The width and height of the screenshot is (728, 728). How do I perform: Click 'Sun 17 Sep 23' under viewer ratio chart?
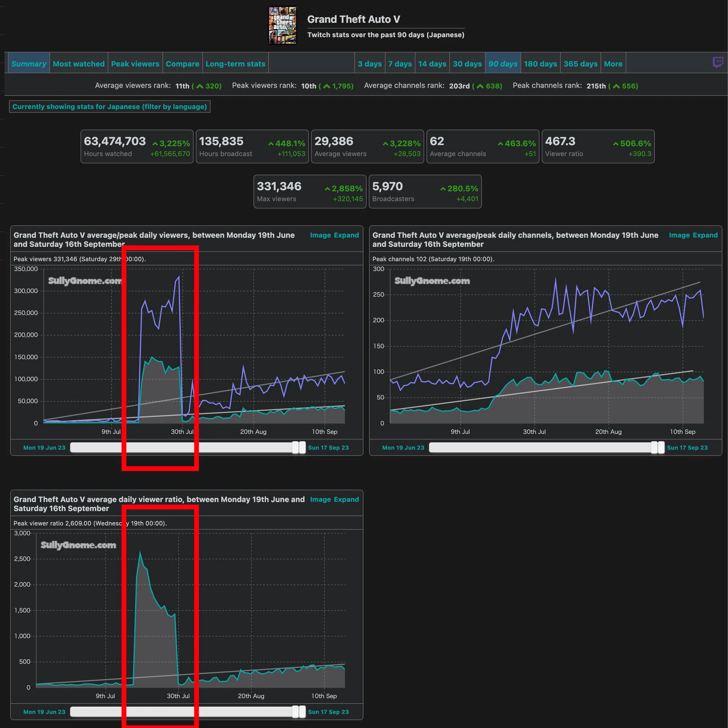tap(329, 712)
